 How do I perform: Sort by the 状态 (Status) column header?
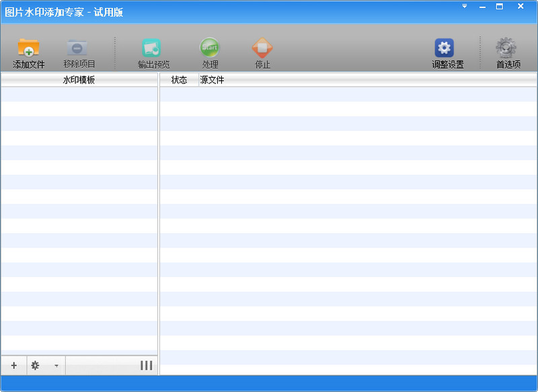pyautogui.click(x=179, y=80)
